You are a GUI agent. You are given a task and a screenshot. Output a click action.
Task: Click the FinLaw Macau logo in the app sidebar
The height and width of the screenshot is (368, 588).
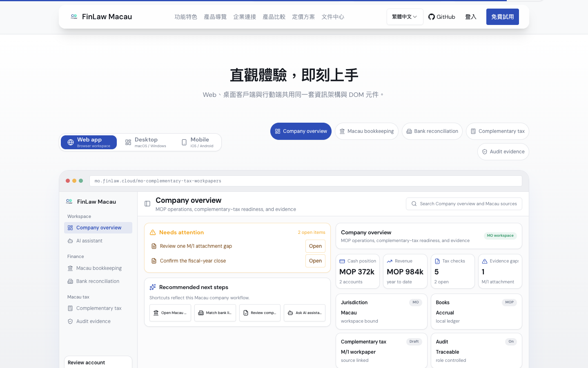(x=91, y=202)
